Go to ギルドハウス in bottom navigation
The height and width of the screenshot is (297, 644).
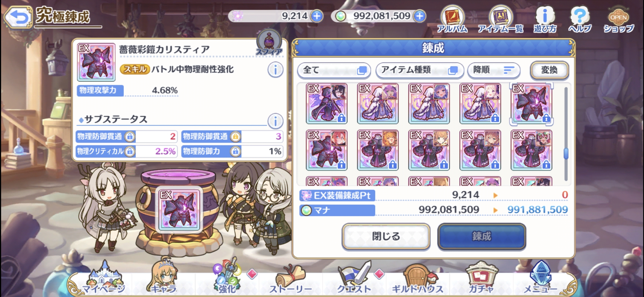pos(417,278)
